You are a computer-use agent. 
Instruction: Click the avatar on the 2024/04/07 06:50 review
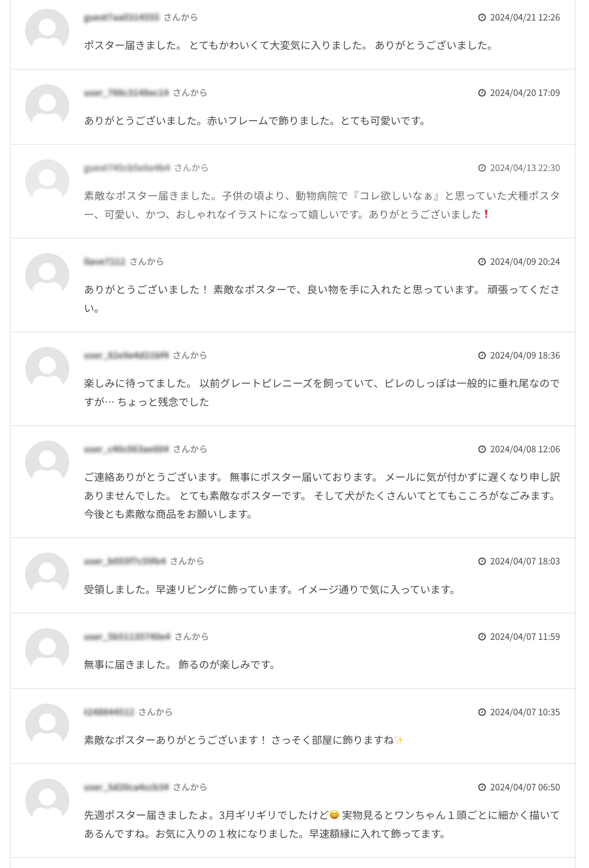click(x=47, y=800)
